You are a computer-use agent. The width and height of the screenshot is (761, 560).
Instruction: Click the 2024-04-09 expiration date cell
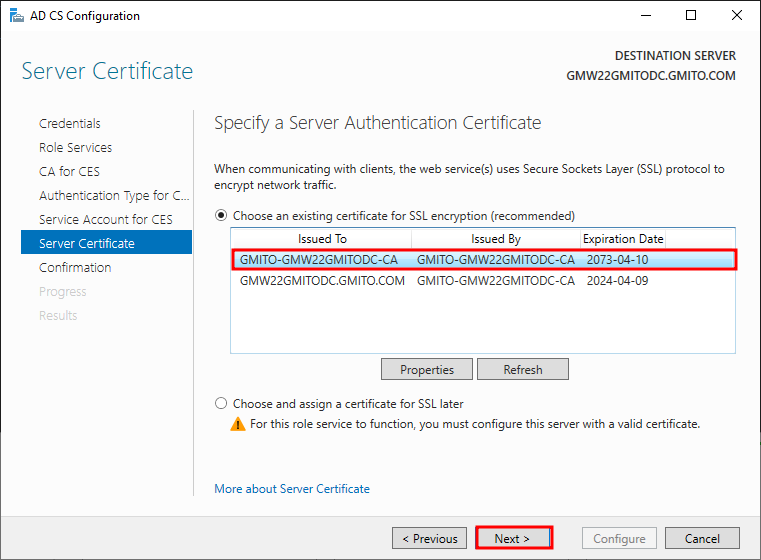pos(617,280)
